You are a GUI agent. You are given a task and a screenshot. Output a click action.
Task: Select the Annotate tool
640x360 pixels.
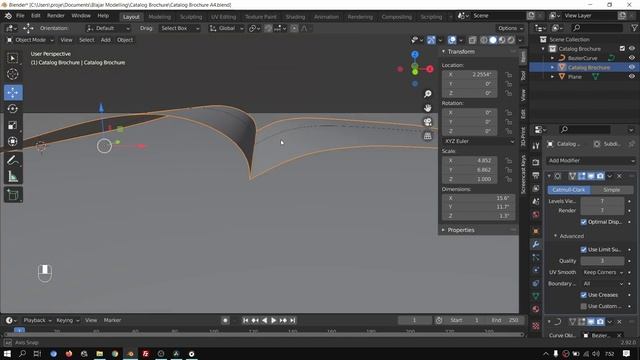[x=13, y=160]
